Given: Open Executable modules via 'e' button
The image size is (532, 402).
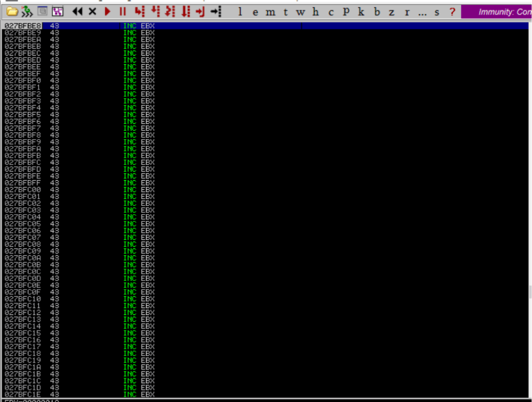Looking at the screenshot, I should tap(255, 13).
